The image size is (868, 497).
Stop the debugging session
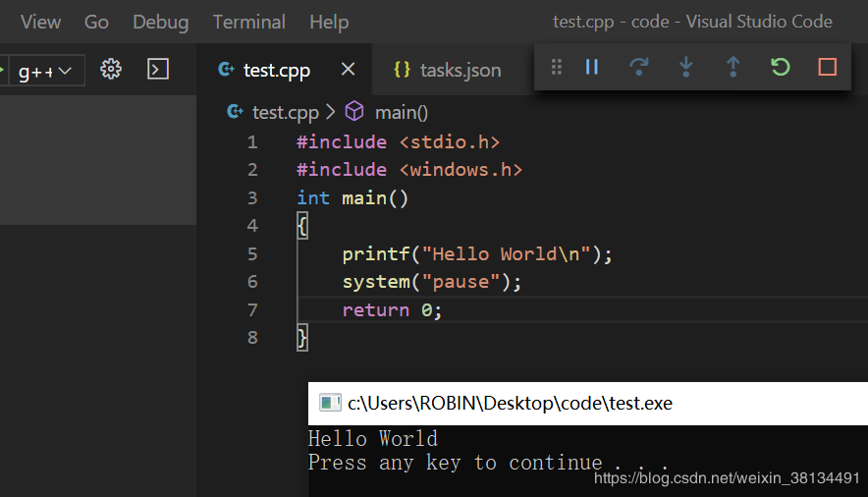pyautogui.click(x=828, y=67)
